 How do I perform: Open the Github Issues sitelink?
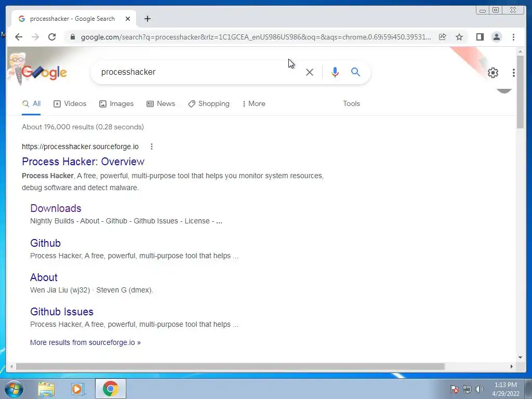[x=62, y=312]
